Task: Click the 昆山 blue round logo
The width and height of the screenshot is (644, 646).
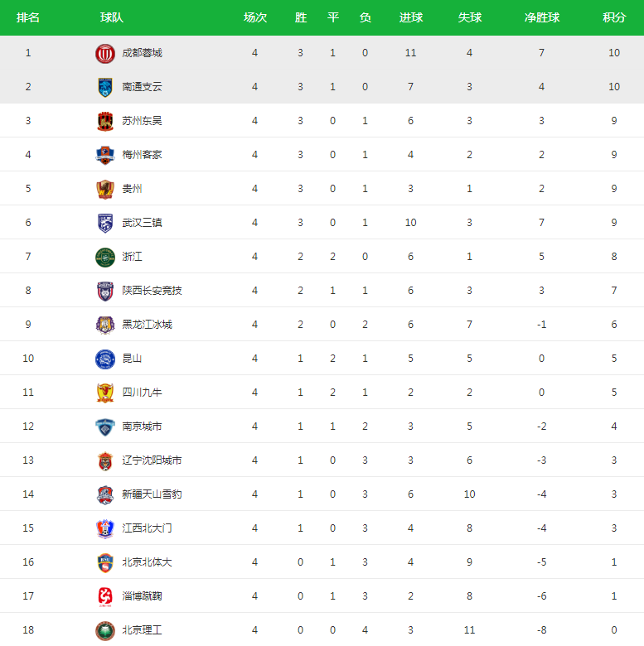Action: [x=105, y=359]
